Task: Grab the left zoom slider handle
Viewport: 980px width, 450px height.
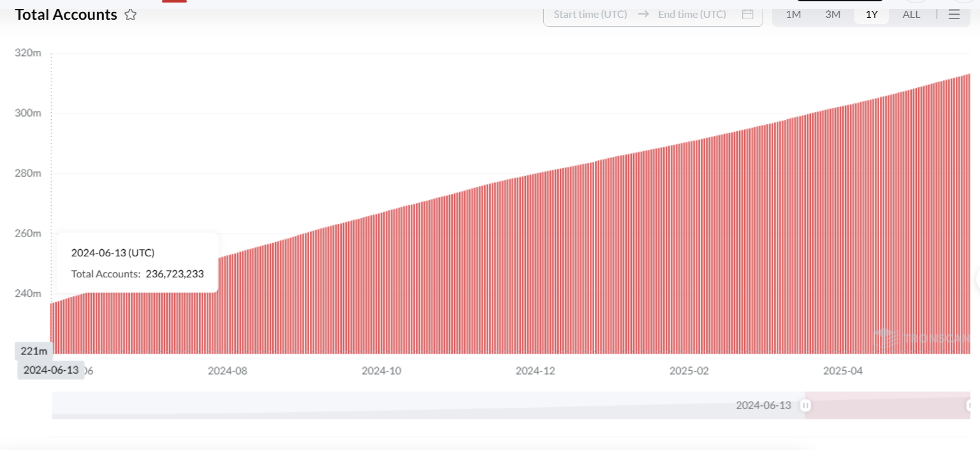Action: coord(805,405)
